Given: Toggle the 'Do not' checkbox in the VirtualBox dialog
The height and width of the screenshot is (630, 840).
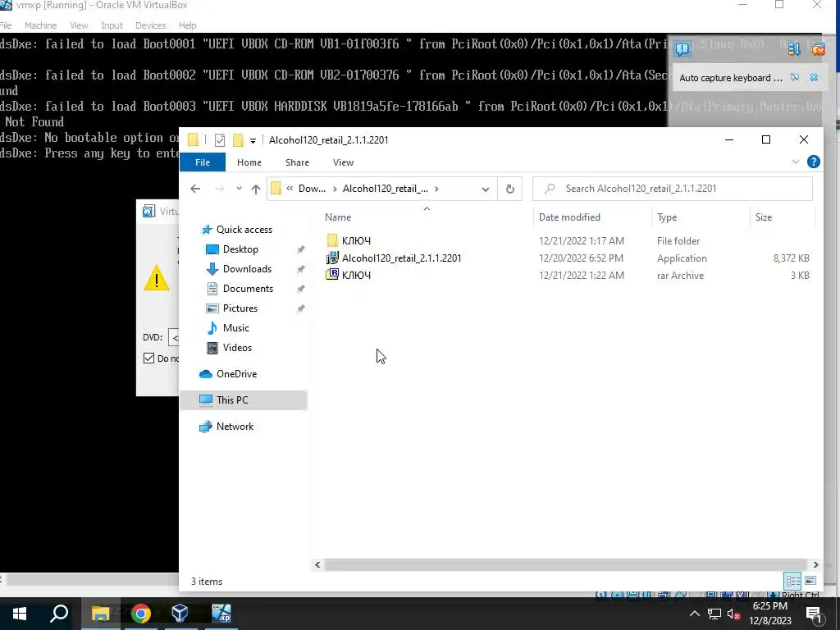Looking at the screenshot, I should click(149, 358).
